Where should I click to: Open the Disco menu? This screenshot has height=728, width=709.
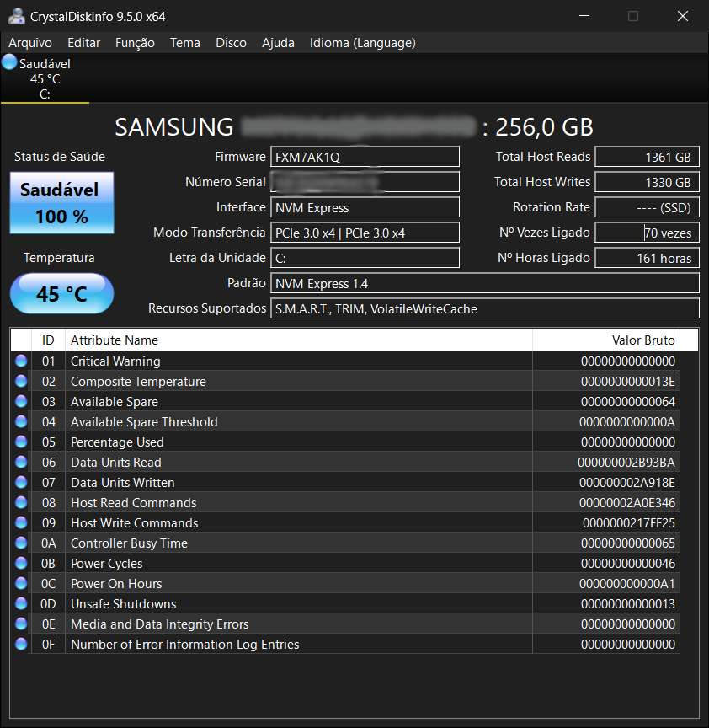coord(231,43)
